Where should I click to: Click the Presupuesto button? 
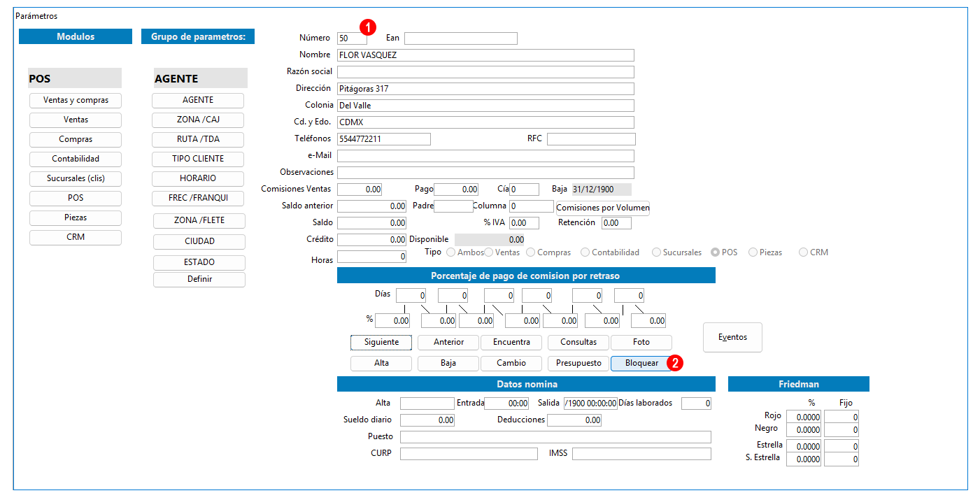pyautogui.click(x=578, y=364)
